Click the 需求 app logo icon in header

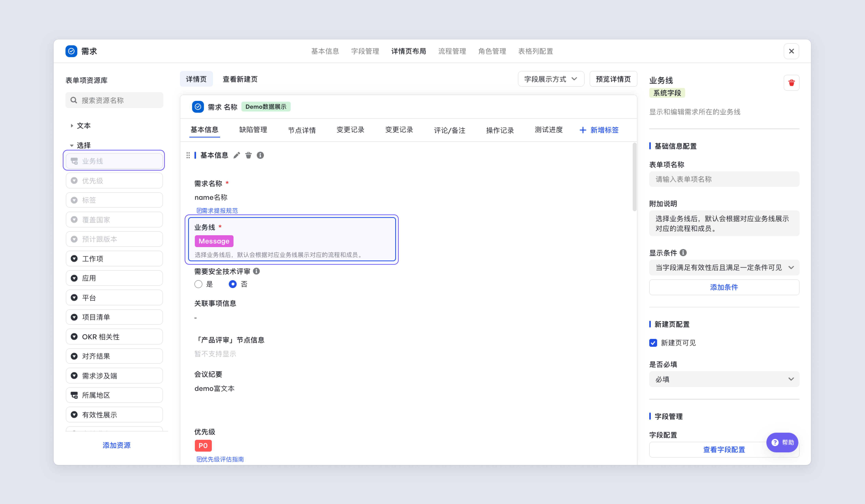(x=71, y=51)
